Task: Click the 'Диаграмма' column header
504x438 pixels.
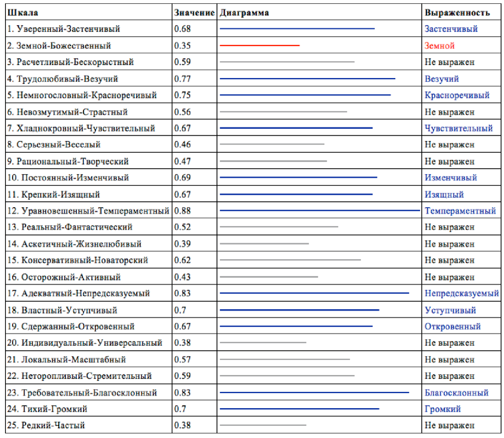Action: coord(244,13)
